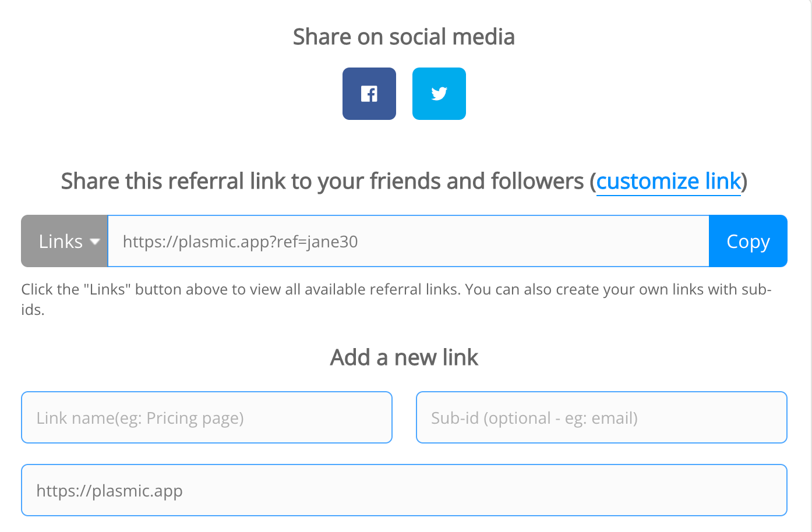Focus the 'Sub-id (optional)' input field
Image resolution: width=812 pixels, height=532 pixels.
click(602, 417)
